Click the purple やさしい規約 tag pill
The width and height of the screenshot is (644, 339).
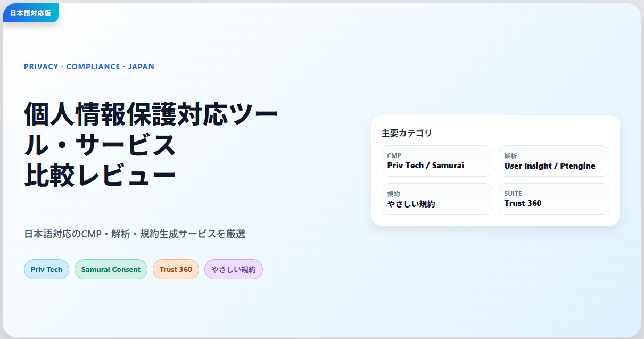[x=234, y=269]
